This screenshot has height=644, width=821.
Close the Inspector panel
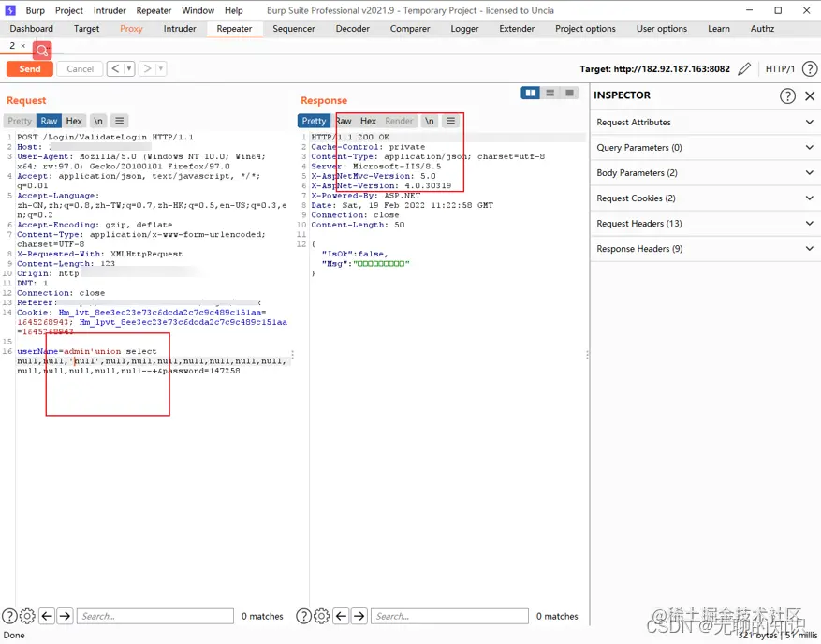click(x=810, y=95)
